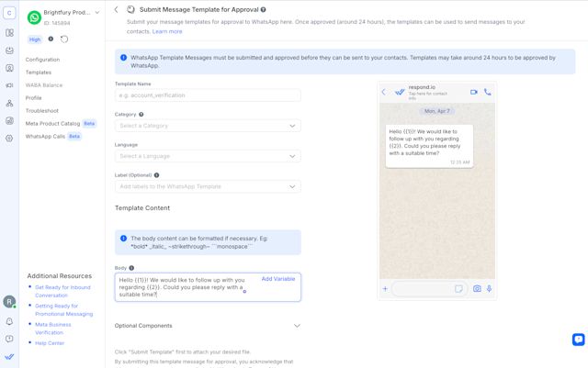
Task: Click the WhatsApp channel logo
Action: [34, 17]
